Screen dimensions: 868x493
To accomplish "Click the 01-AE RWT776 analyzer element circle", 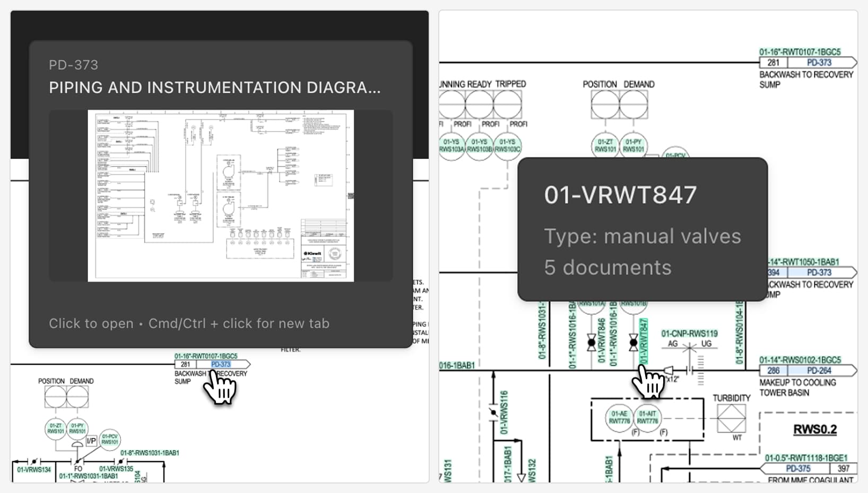I will coord(619,418).
